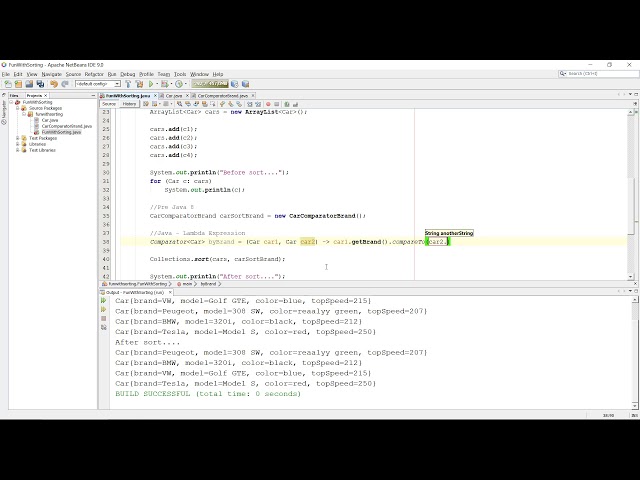Image resolution: width=640 pixels, height=480 pixels.
Task: Switch to the Files panel tab
Action: pyautogui.click(x=15, y=96)
